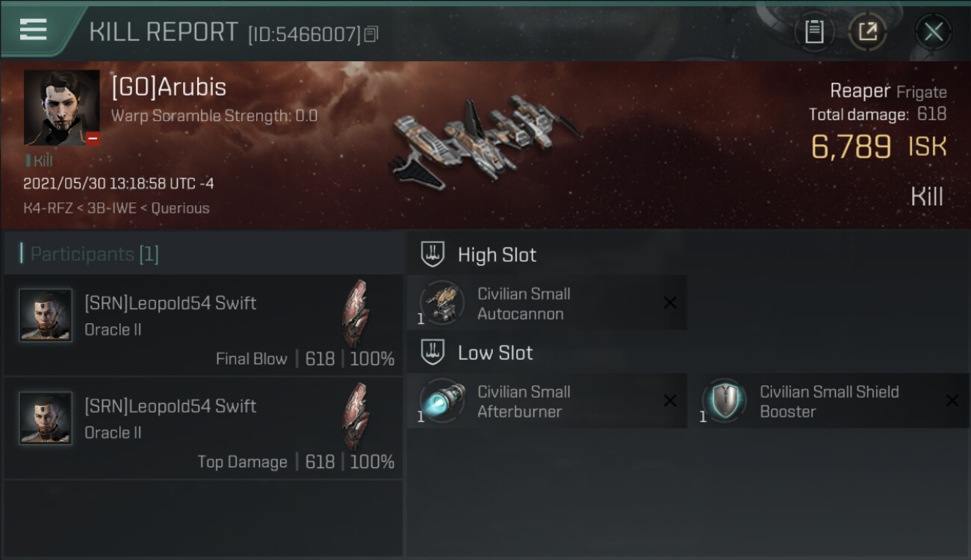Viewport: 971px width, 560px height.
Task: Click the X beside Civilian Small Shield Booster
Action: (x=952, y=401)
